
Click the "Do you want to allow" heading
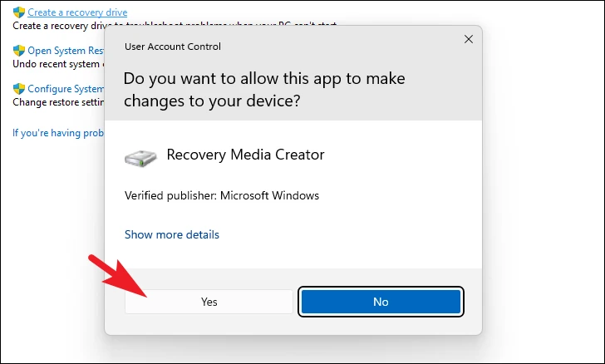264,90
